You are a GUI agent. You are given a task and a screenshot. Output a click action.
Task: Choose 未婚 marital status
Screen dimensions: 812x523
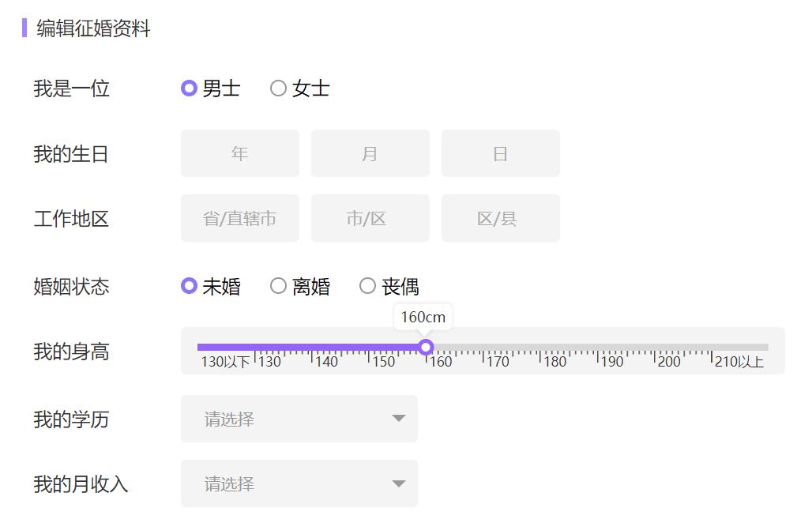click(x=189, y=286)
